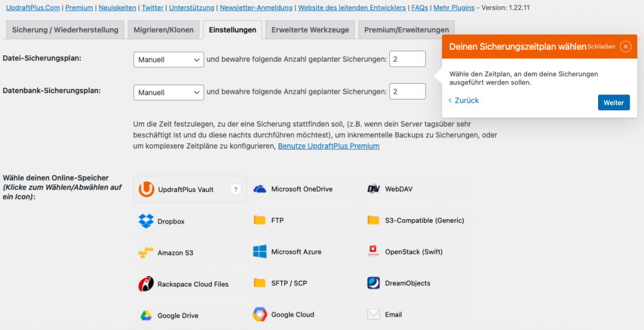The height and width of the screenshot is (330, 644).
Task: Click the Version: 1.22.11 text
Action: click(506, 8)
